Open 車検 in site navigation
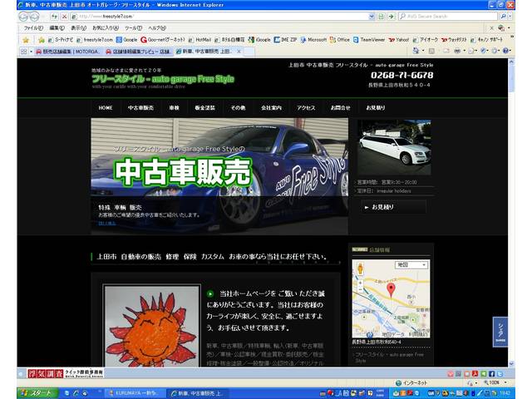 coord(174,108)
